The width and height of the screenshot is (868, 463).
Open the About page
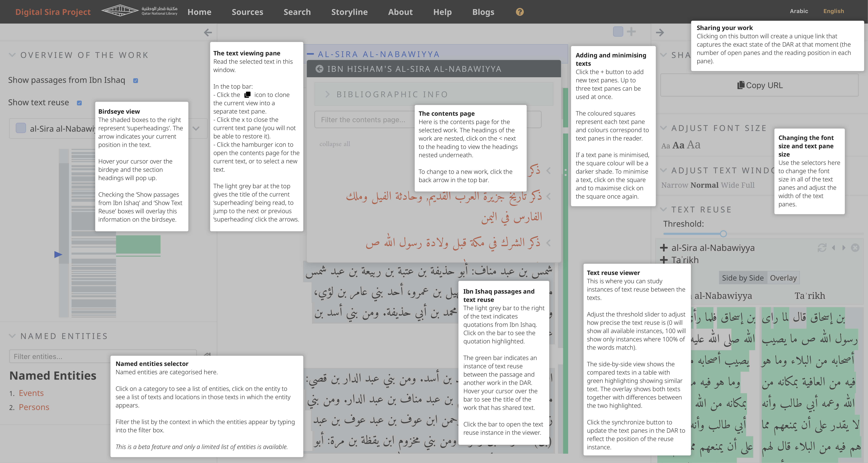[400, 12]
